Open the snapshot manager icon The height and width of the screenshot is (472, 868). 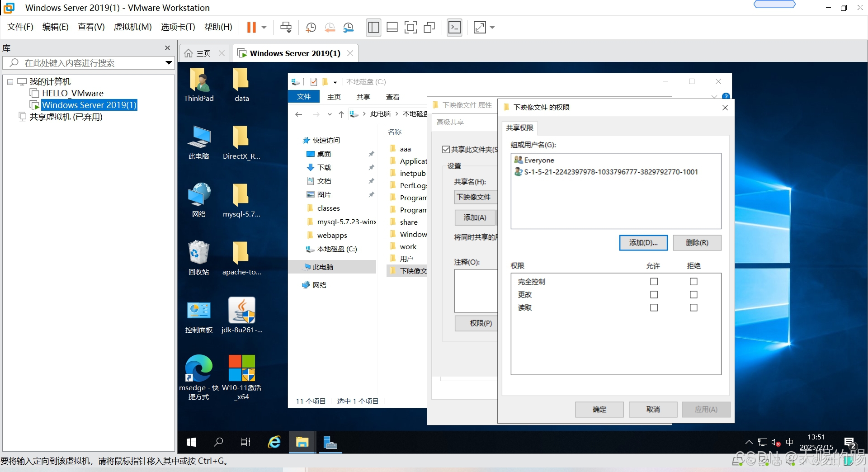349,28
